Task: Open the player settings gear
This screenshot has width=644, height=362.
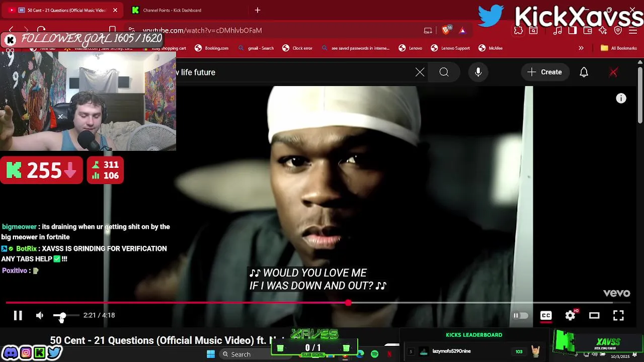Action: pos(570,315)
